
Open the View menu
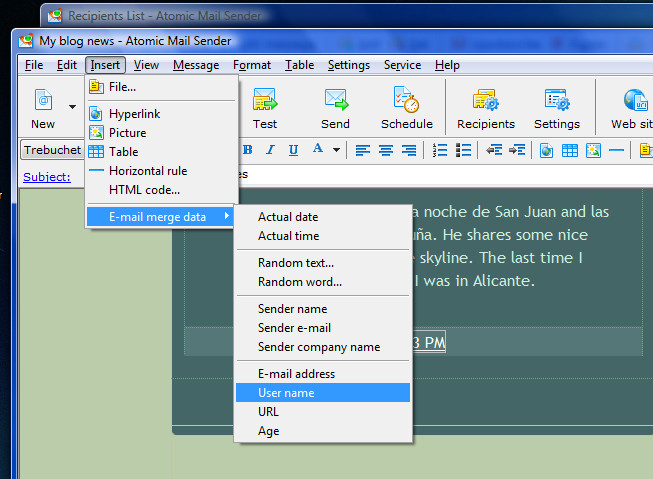(146, 65)
